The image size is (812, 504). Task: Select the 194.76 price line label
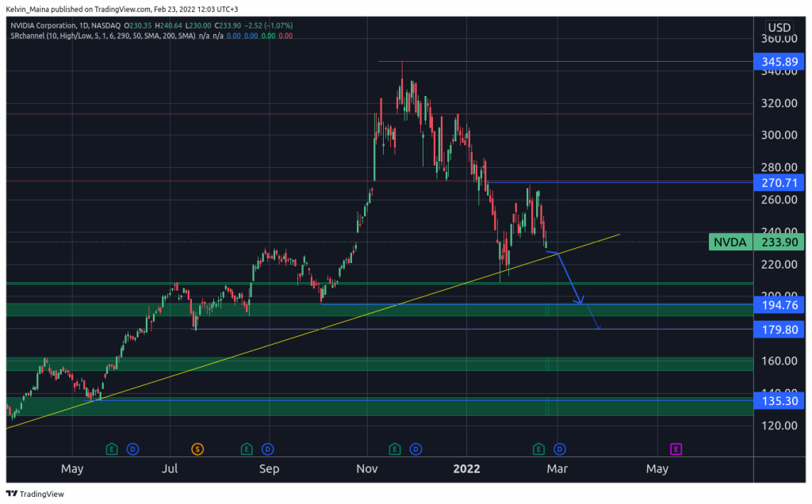pyautogui.click(x=779, y=305)
